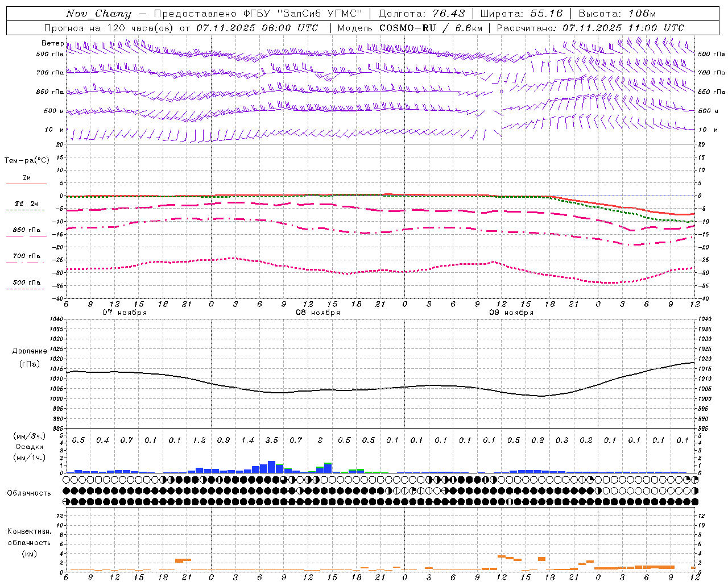
Task: Click the (мм/3ч.) precipitation unit label
Action: click(x=30, y=436)
